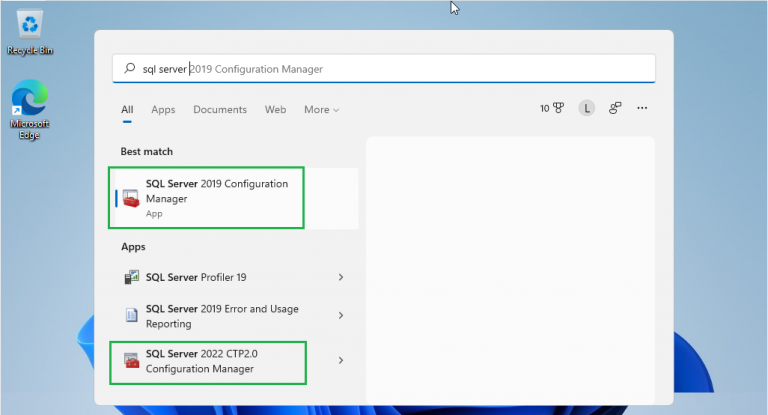This screenshot has width=768, height=415.
Task: Switch to the Web search tab
Action: coord(275,110)
